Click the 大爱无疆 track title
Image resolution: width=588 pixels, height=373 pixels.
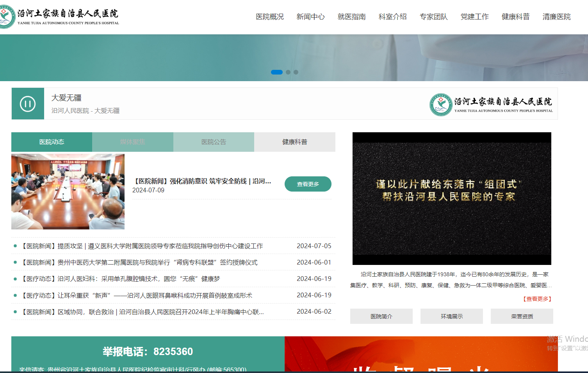(66, 98)
